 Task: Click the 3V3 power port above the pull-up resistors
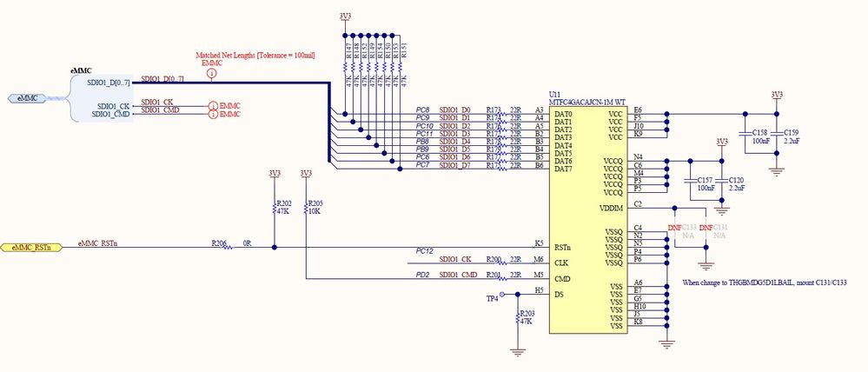pos(345,18)
